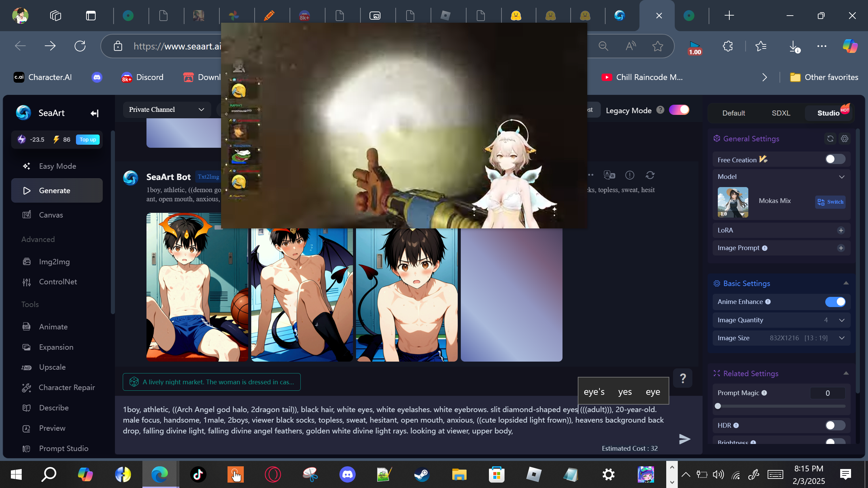Select Generate in sidebar
The image size is (868, 488).
tap(57, 190)
